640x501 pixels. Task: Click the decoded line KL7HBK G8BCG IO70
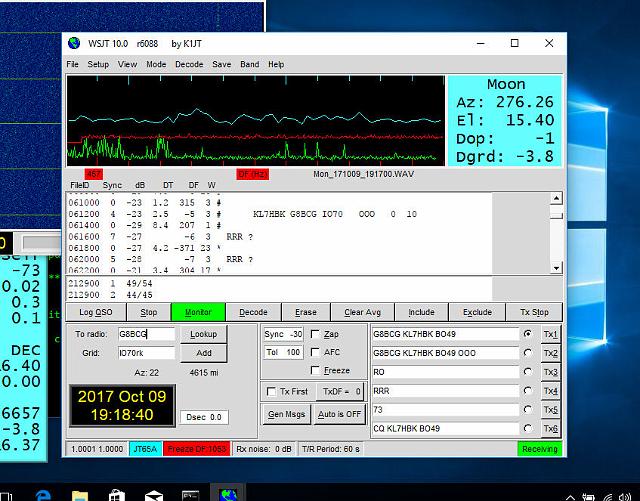coord(242,214)
